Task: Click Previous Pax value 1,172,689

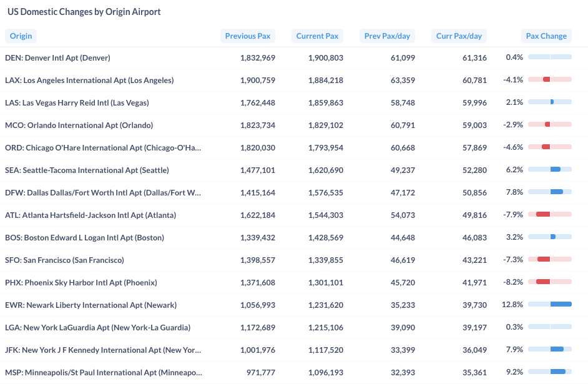Action: pos(258,328)
